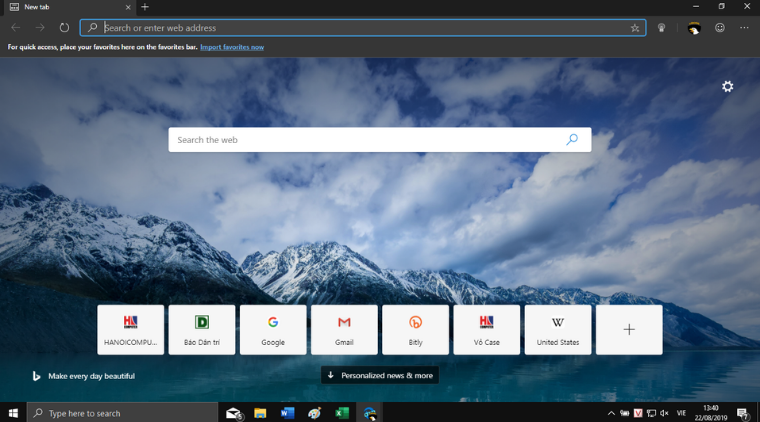The width and height of the screenshot is (760, 422).
Task: Open the Action Center notifications
Action: point(743,413)
